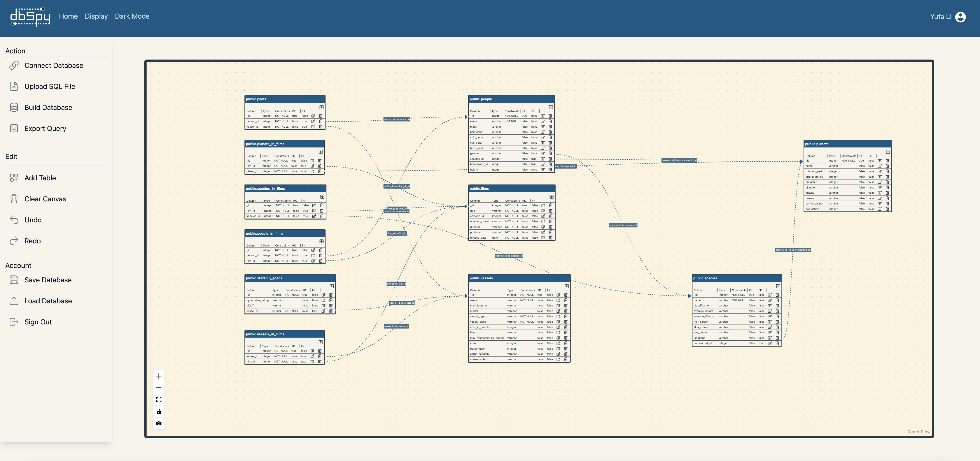Click the Connect Database link icon
Image resolution: width=980 pixels, height=461 pixels.
point(14,65)
